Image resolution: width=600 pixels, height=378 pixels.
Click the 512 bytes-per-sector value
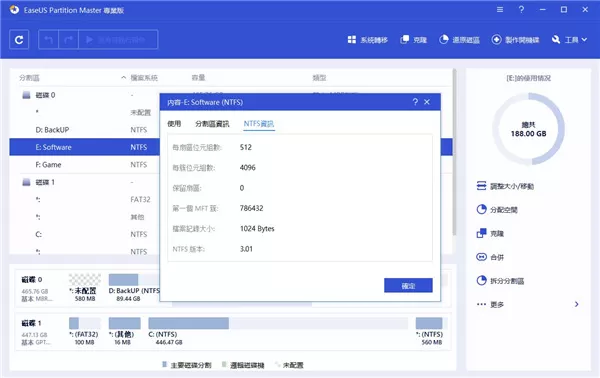point(246,147)
